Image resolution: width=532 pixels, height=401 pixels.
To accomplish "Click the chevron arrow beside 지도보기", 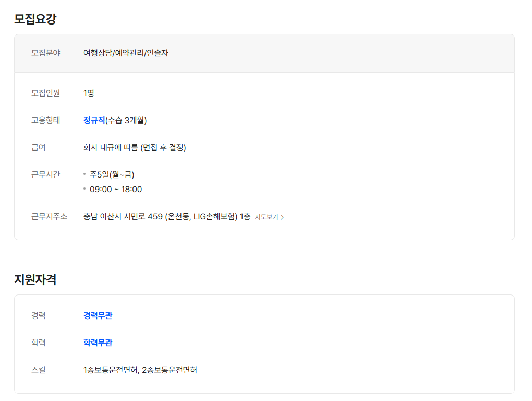I will 282,217.
